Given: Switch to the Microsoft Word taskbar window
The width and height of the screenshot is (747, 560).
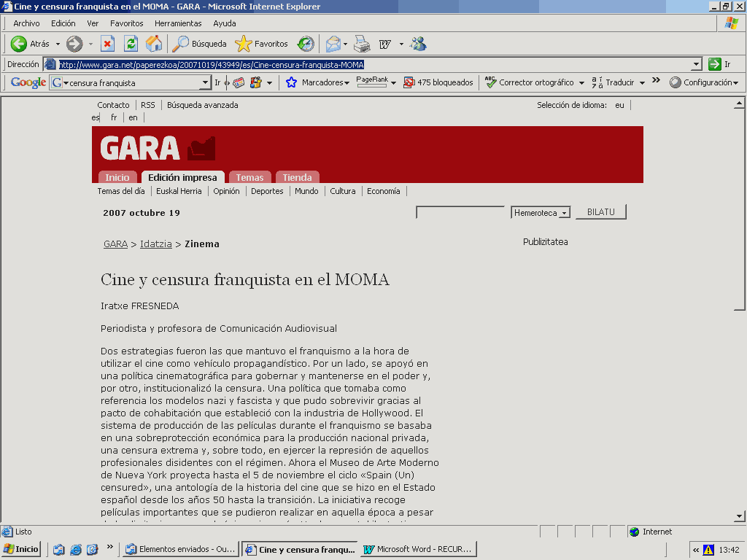Looking at the screenshot, I should coord(419,550).
